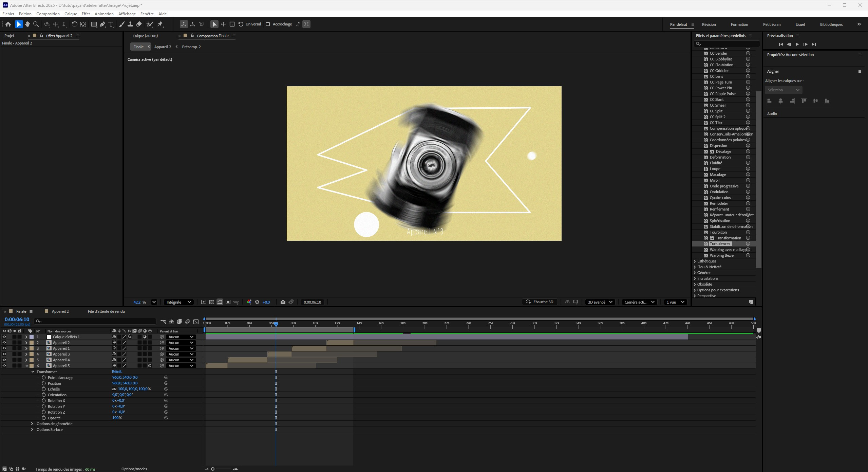Select the Rectangle shape tool
This screenshot has height=472, width=868.
tap(94, 24)
